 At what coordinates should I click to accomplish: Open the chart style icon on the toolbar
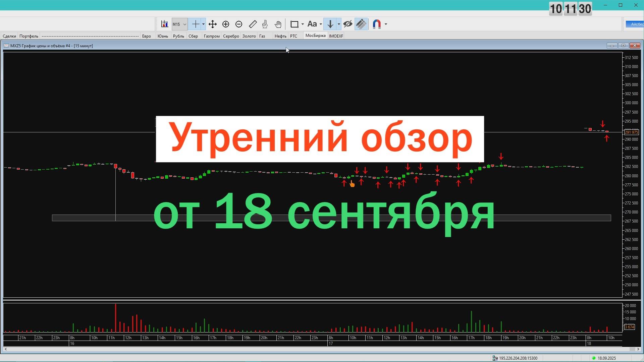[164, 24]
